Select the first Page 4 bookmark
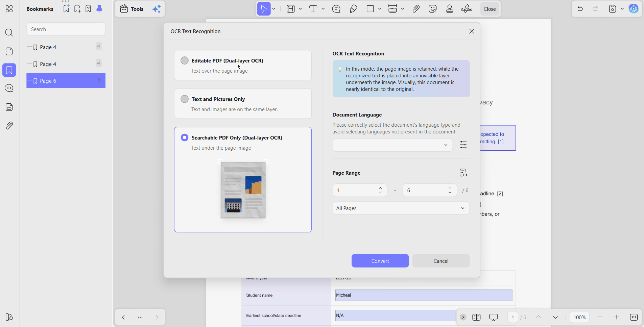 (66, 47)
